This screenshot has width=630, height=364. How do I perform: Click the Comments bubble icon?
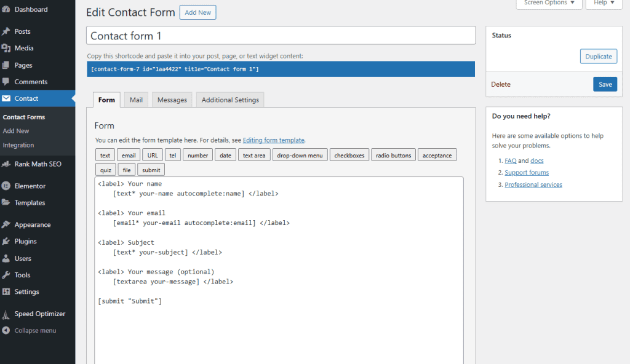[x=6, y=82]
